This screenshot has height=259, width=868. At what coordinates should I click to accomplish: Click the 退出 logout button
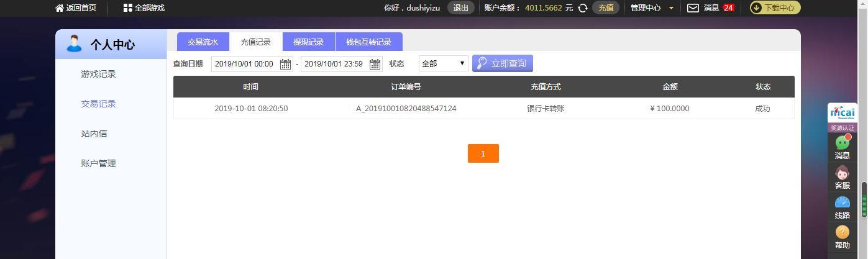(461, 8)
